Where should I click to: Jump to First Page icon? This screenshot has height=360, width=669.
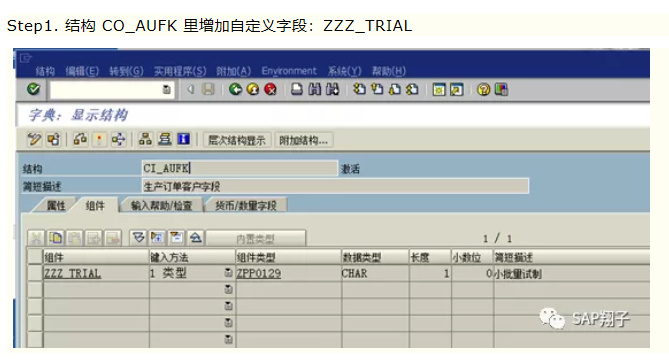click(x=360, y=89)
